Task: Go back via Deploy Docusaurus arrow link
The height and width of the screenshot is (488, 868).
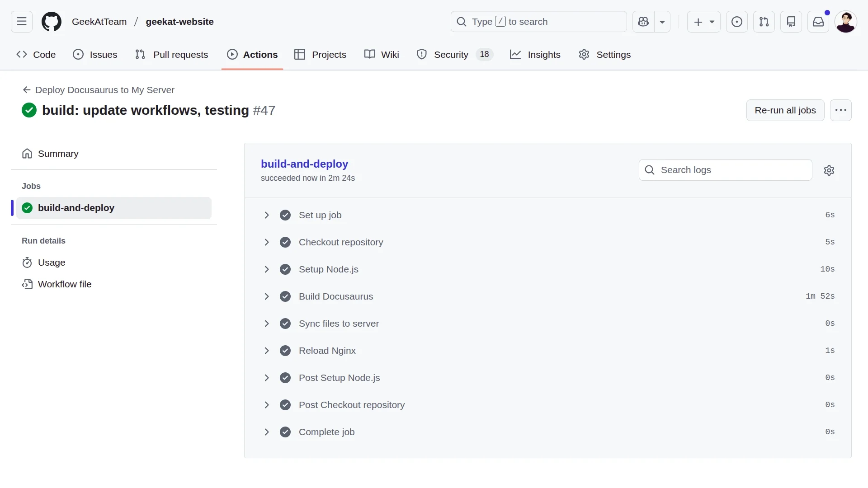Action: coord(99,90)
